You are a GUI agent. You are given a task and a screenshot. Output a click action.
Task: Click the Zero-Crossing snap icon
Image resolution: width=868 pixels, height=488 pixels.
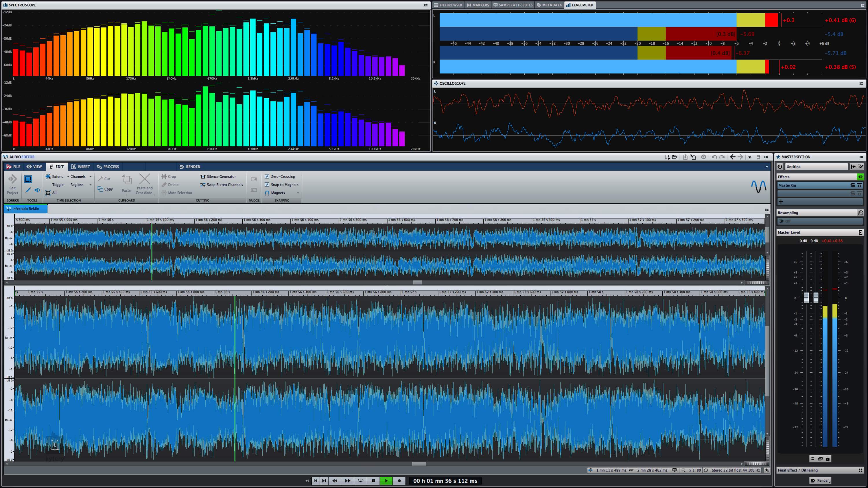267,176
